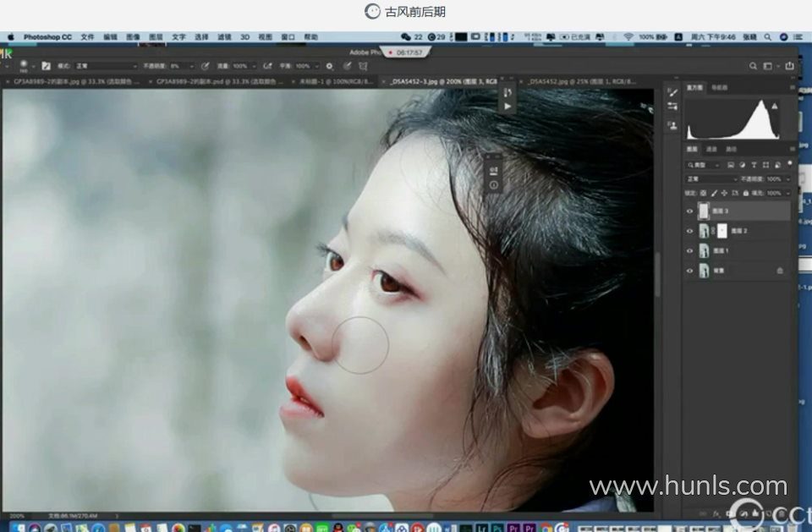Open the 窗口 menu
The height and width of the screenshot is (532, 812).
click(288, 37)
